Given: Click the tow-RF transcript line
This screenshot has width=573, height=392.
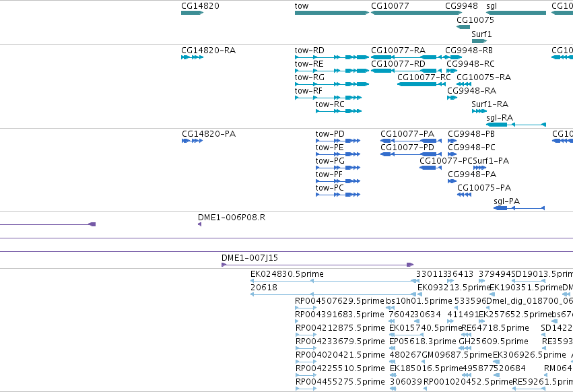Looking at the screenshot, I should (x=328, y=98).
